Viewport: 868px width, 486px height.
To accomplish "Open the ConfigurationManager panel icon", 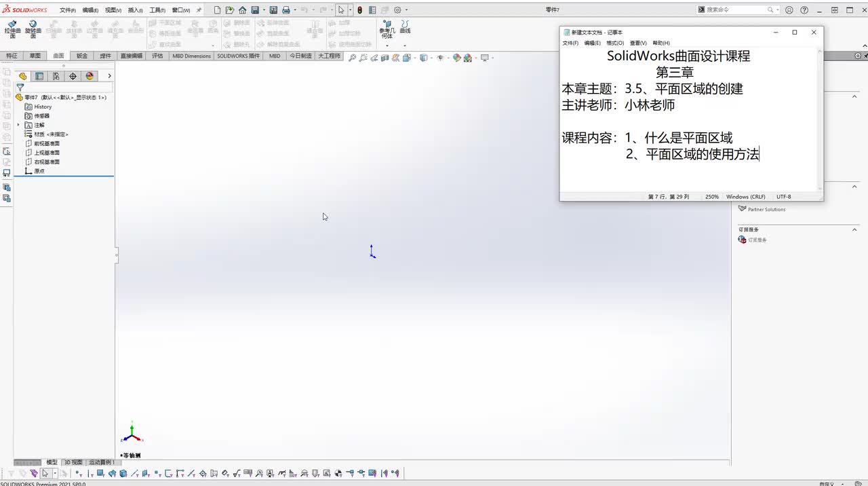I will [56, 76].
